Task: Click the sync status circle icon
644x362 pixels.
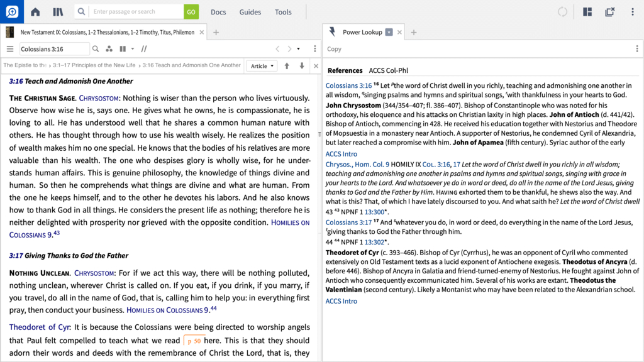Action: (x=562, y=12)
